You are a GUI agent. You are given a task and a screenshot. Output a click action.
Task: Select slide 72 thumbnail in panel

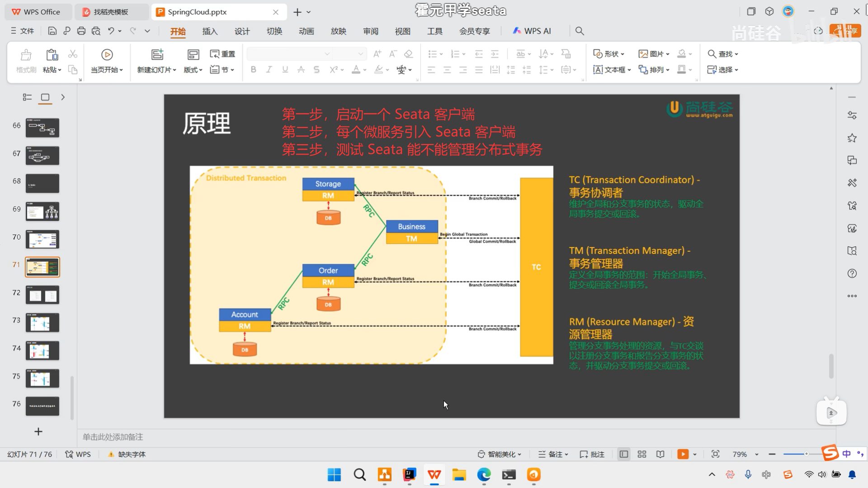[x=42, y=296]
